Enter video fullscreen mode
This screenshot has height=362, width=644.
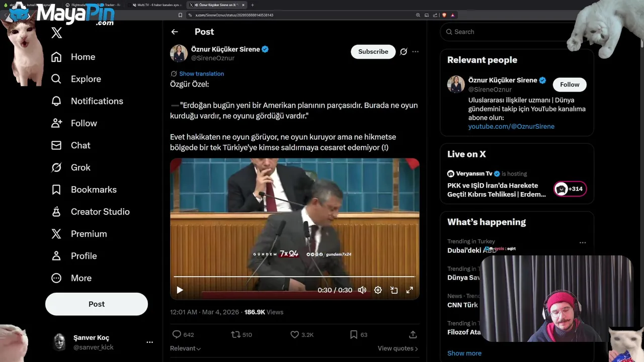(410, 290)
